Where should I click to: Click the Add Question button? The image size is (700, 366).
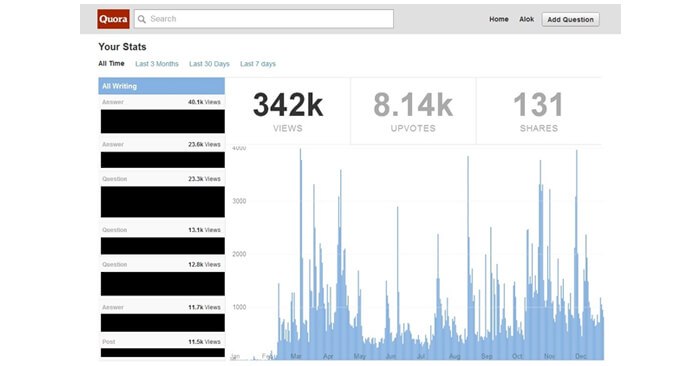click(x=571, y=20)
